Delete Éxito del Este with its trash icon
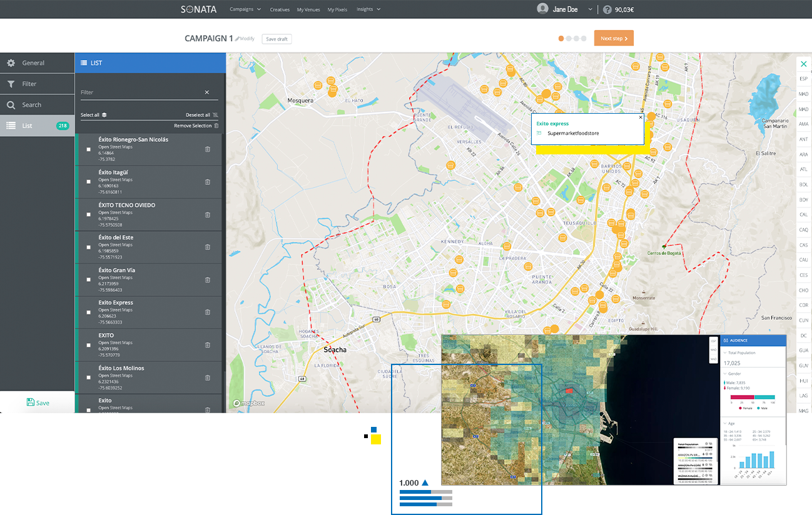 [x=208, y=247]
